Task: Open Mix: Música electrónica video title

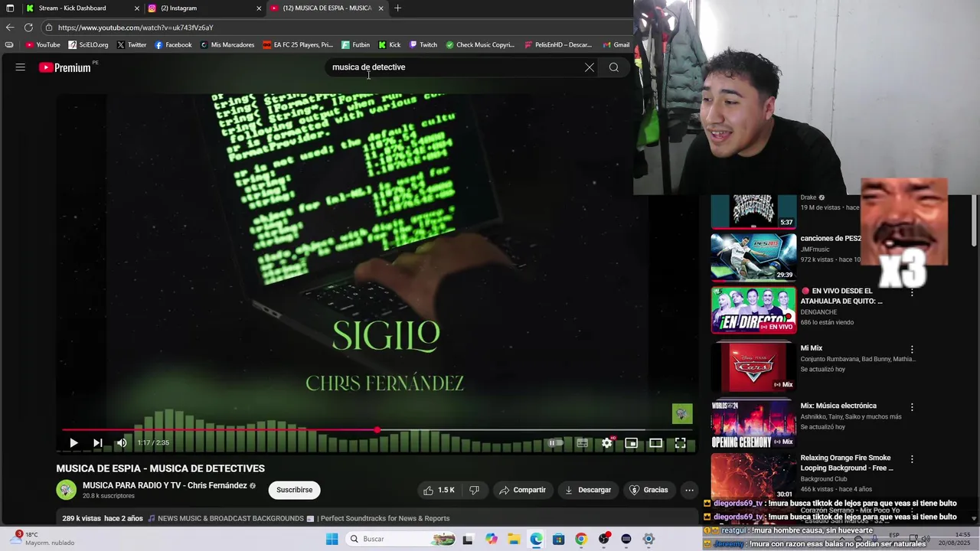Action: click(x=838, y=406)
